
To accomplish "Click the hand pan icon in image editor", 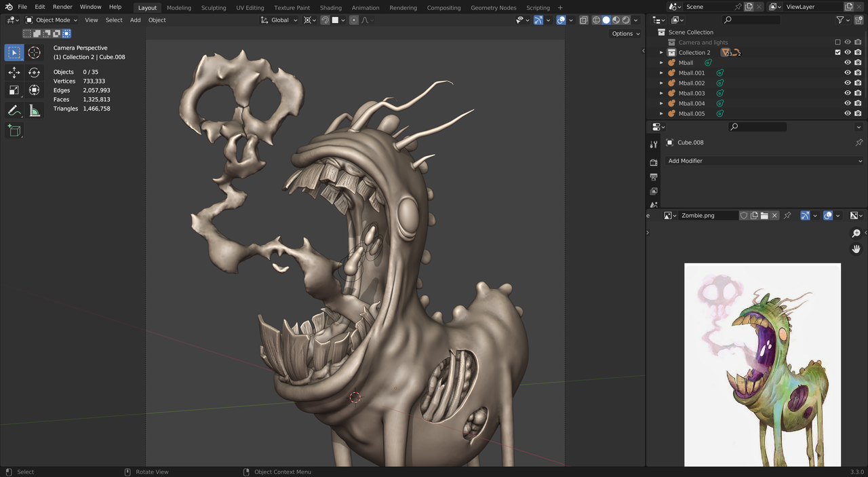I will (856, 249).
